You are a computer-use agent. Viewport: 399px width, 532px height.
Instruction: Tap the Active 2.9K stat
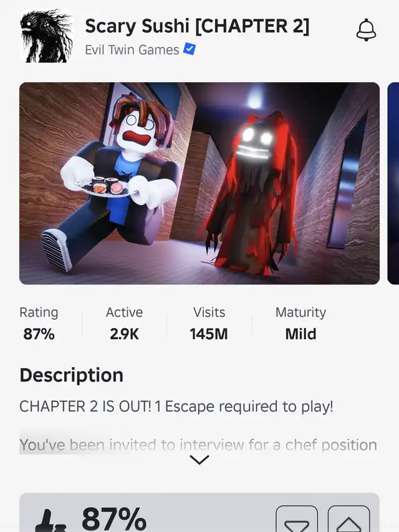[124, 323]
